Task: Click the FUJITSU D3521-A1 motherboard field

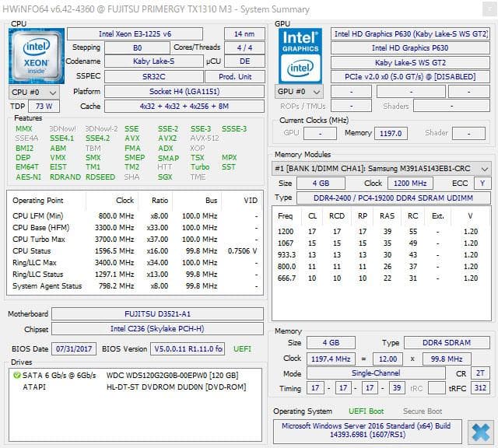Action: point(157,314)
